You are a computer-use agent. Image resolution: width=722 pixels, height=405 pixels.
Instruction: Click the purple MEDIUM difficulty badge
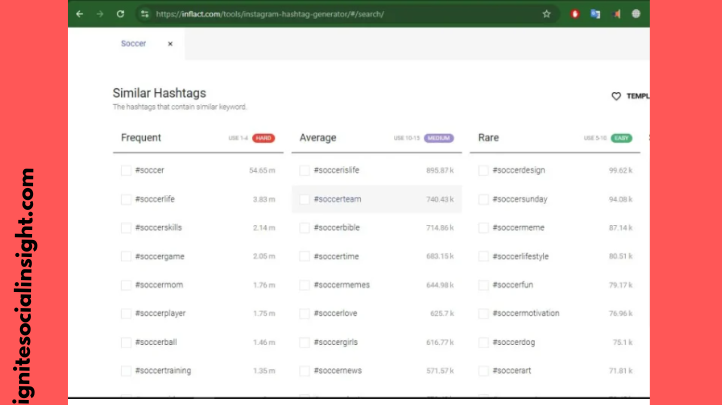pos(439,138)
